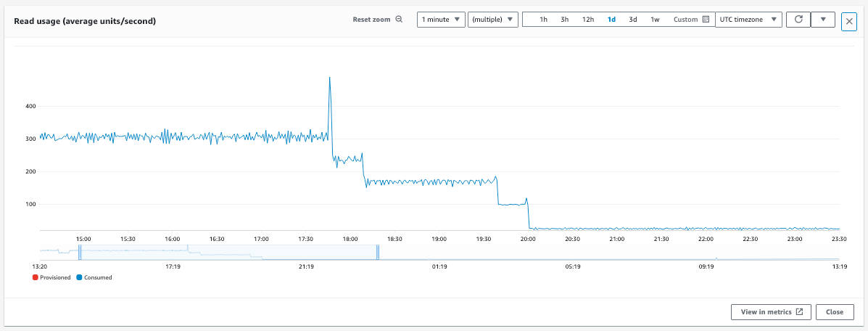
Task: Change the UTC timezone dropdown
Action: pos(748,20)
